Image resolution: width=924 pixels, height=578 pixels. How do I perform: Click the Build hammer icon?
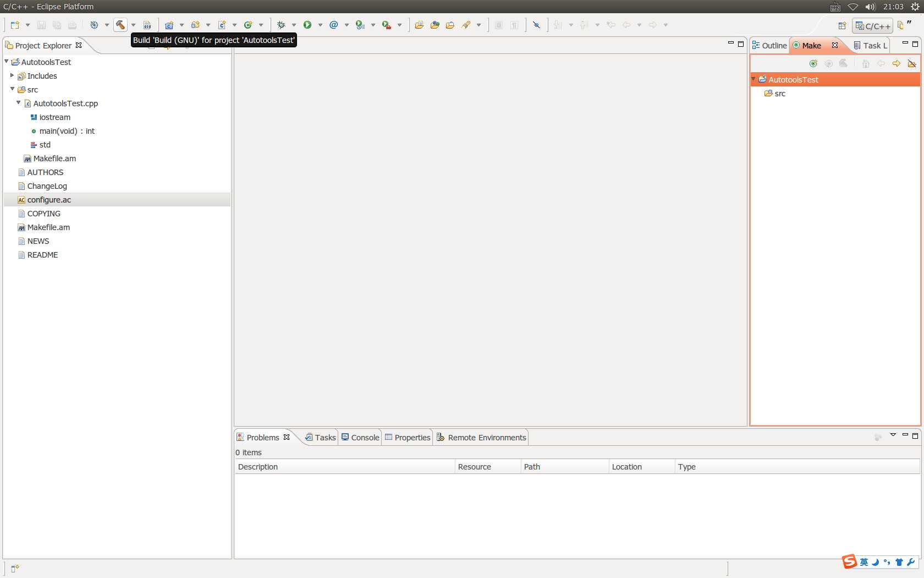tap(120, 25)
